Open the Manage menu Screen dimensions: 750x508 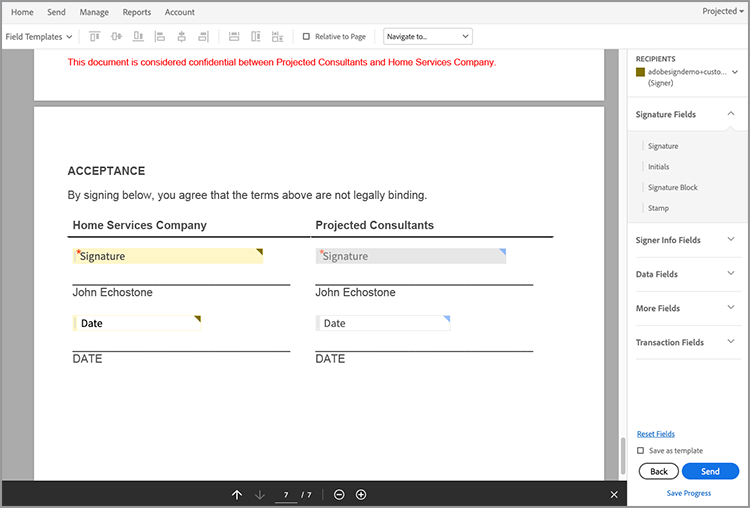coord(94,12)
